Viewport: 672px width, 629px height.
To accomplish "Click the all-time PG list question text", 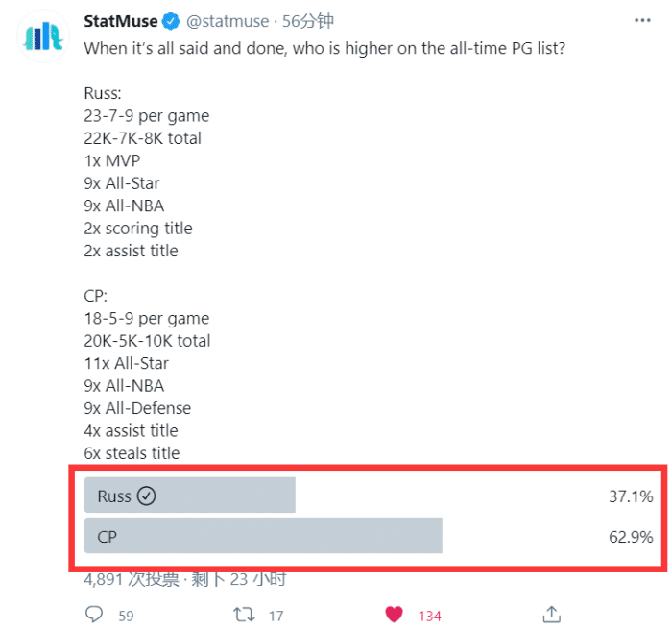I will click(324, 46).
